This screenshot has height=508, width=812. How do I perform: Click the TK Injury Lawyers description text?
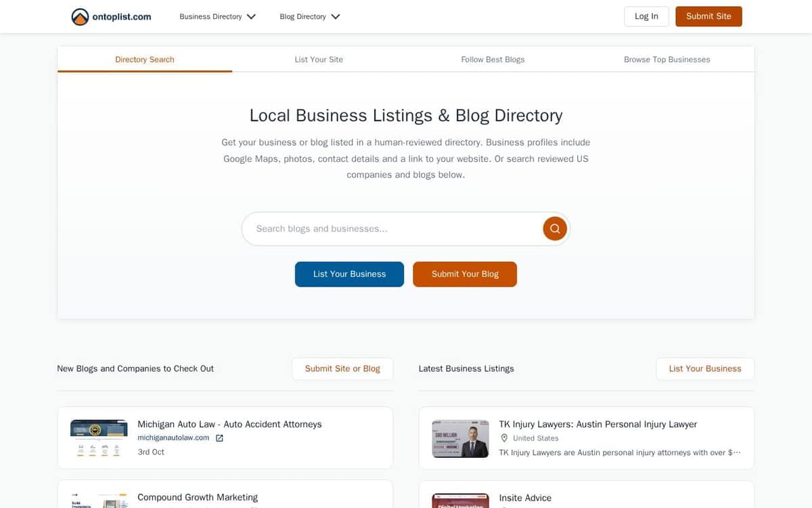[620, 452]
